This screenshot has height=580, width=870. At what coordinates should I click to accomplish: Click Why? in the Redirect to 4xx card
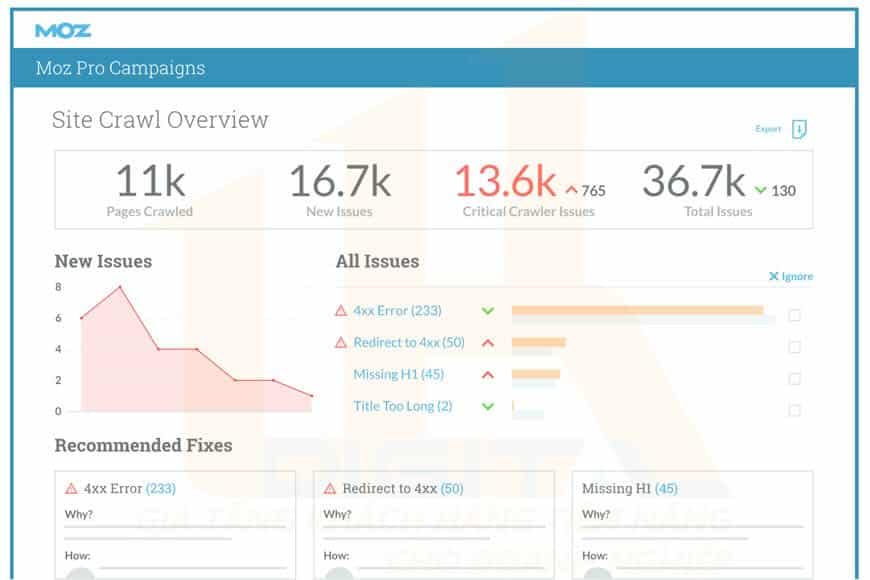[337, 514]
